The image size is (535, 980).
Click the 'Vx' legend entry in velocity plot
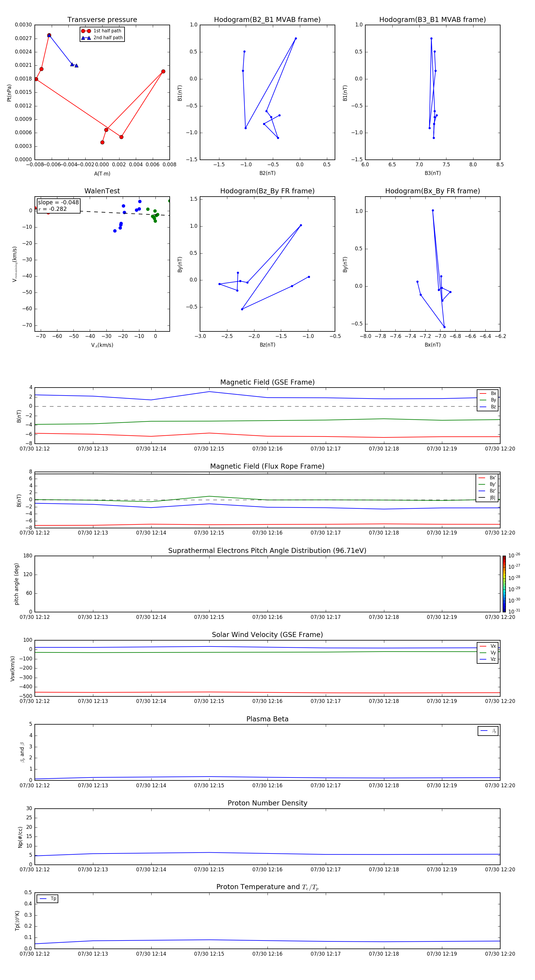tap(488, 646)
